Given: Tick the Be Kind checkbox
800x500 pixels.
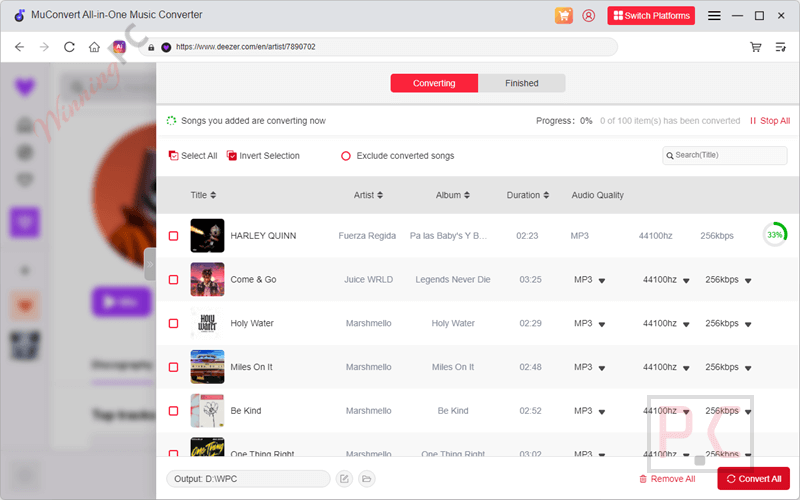Looking at the screenshot, I should [173, 411].
